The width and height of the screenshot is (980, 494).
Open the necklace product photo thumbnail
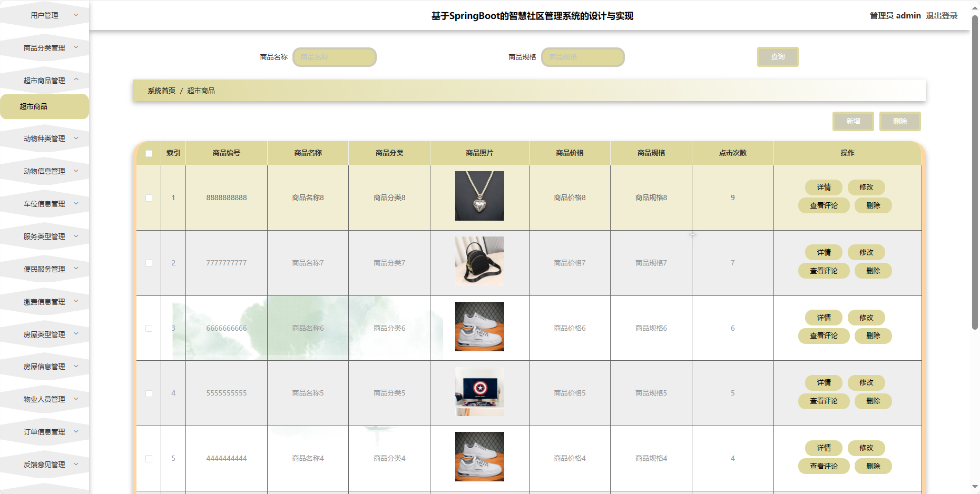pos(479,196)
